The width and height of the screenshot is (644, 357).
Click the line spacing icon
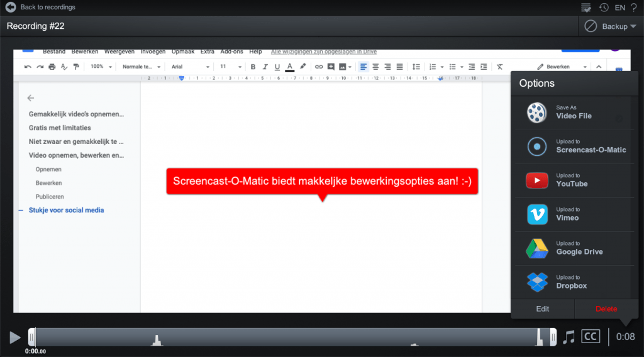click(416, 67)
